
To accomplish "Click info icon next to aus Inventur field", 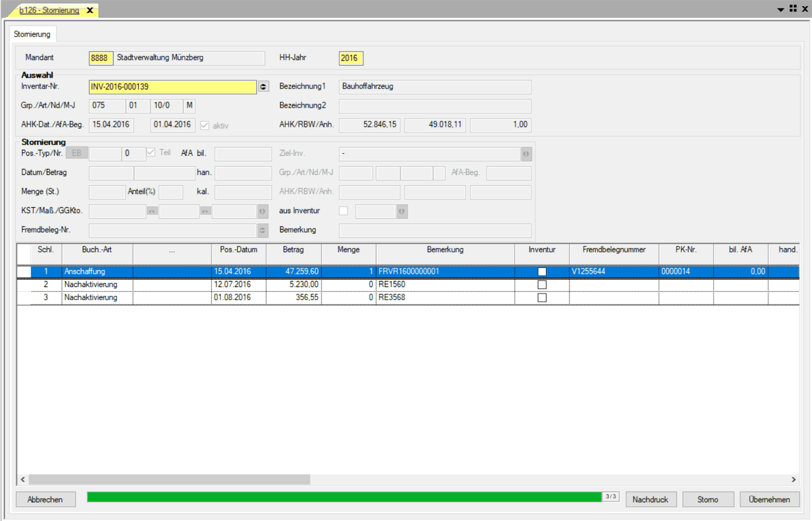I will tap(402, 212).
